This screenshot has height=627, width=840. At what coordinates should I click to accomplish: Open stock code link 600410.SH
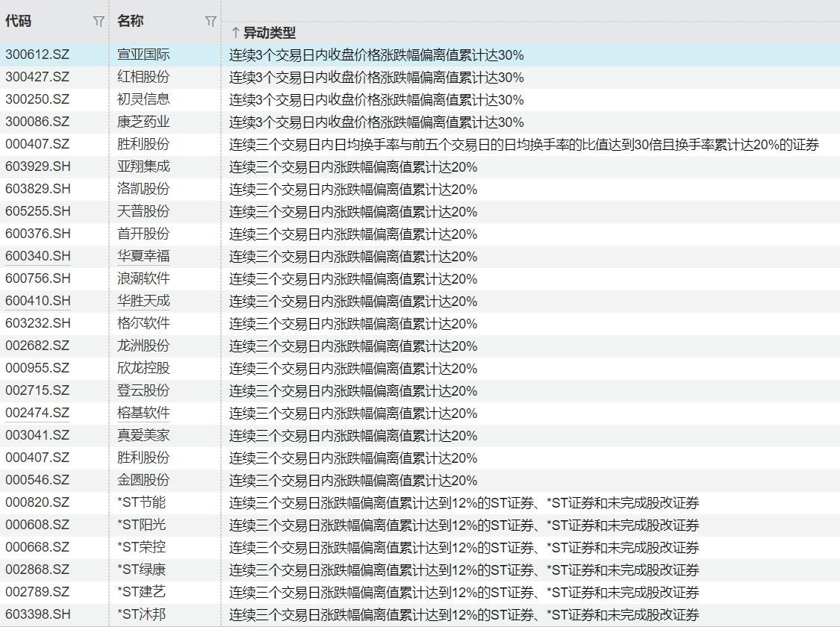[37, 301]
